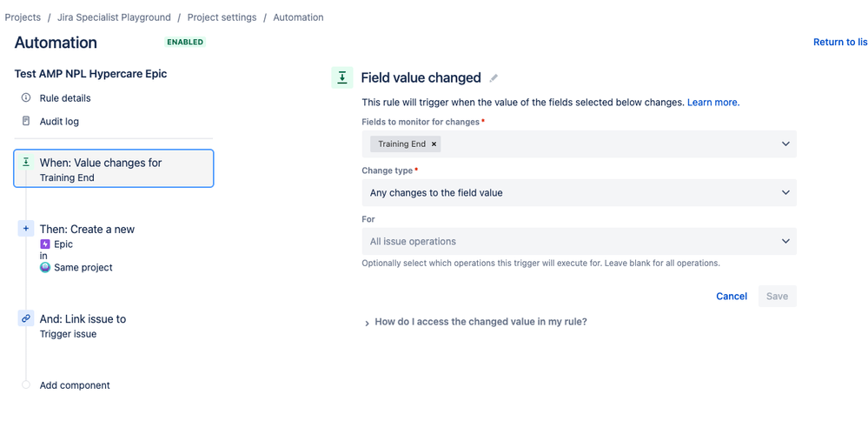Click the Rule details info icon
Viewport: 868px width, 421px height.
tap(26, 98)
